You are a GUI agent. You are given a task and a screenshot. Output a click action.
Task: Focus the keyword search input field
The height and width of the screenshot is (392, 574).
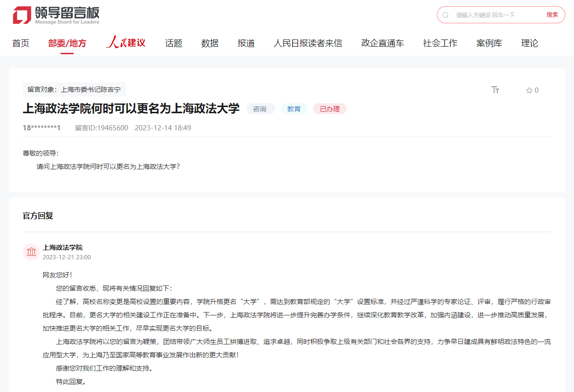(495, 15)
